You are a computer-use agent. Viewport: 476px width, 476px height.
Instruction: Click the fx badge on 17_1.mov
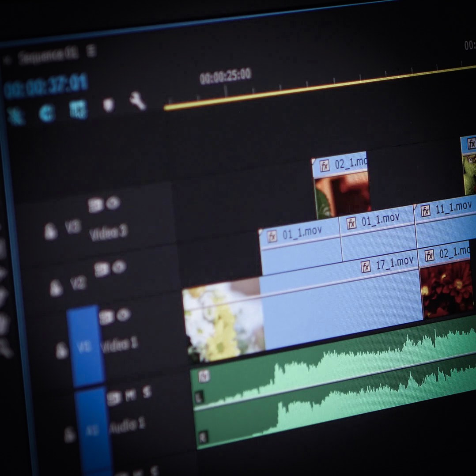[366, 267]
